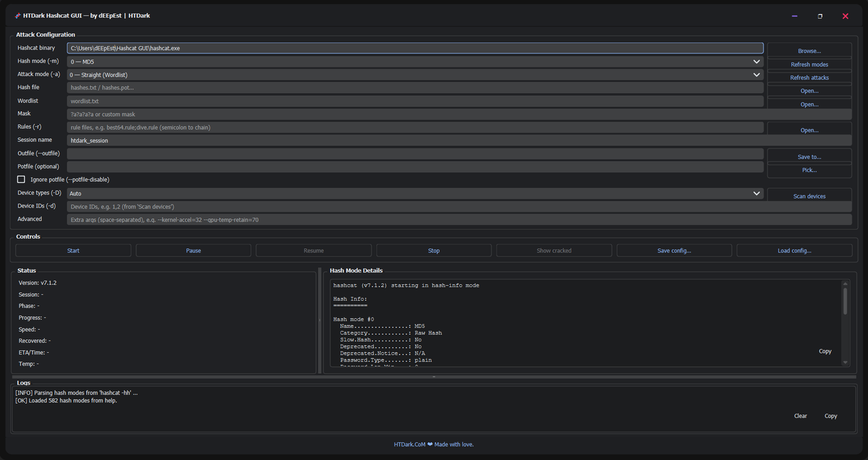This screenshot has height=460, width=868.
Task: Open the HTDark.CoM footer link
Action: [409, 444]
